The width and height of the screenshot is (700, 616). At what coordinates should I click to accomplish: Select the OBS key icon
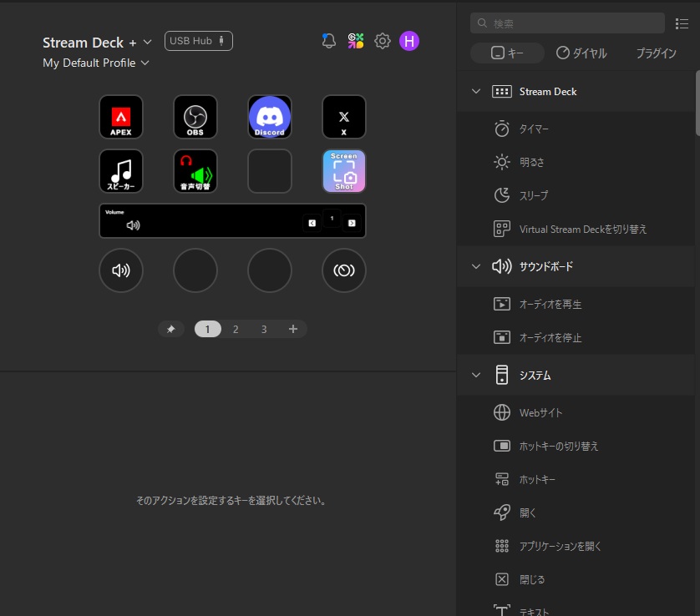coord(195,117)
